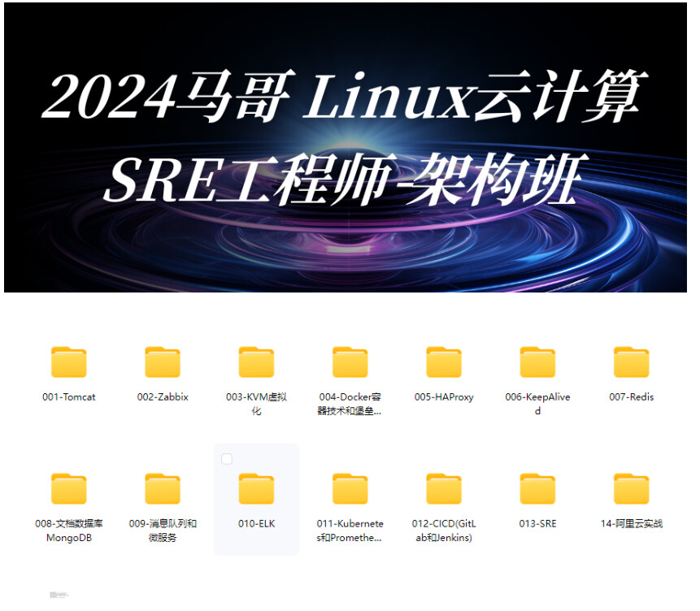Click the 013-SRE label text

(x=537, y=523)
